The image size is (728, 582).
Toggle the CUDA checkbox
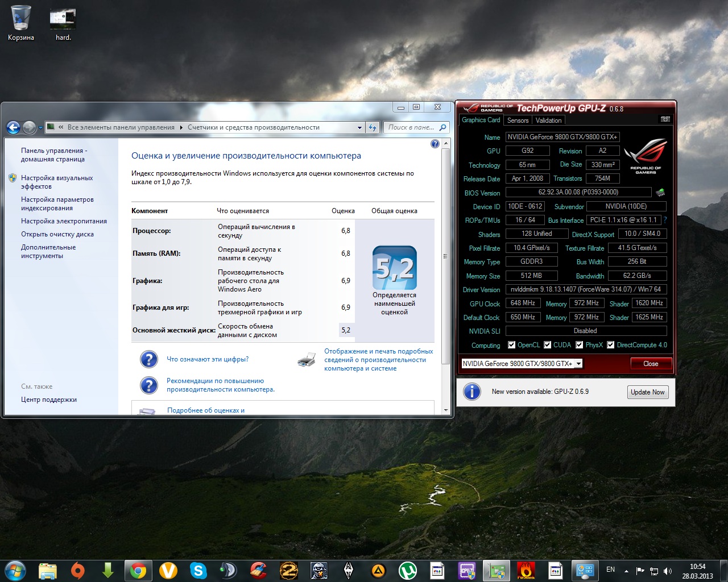[547, 345]
